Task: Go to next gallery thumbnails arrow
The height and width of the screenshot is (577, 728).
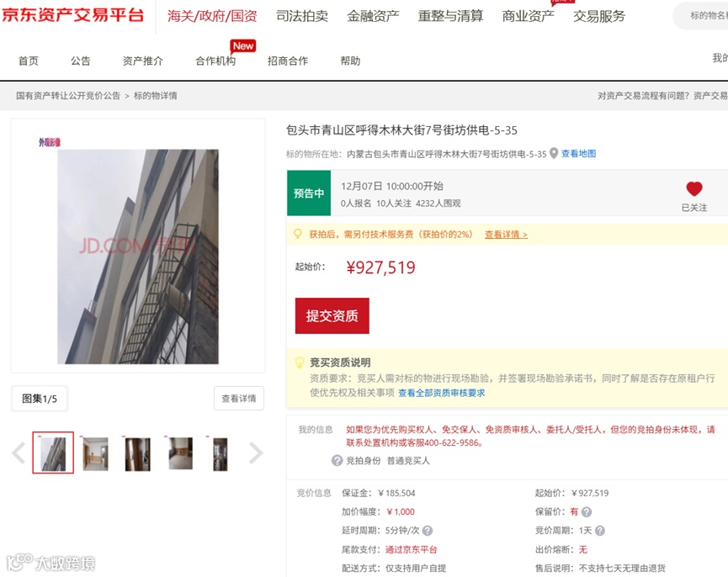Action: [x=256, y=453]
